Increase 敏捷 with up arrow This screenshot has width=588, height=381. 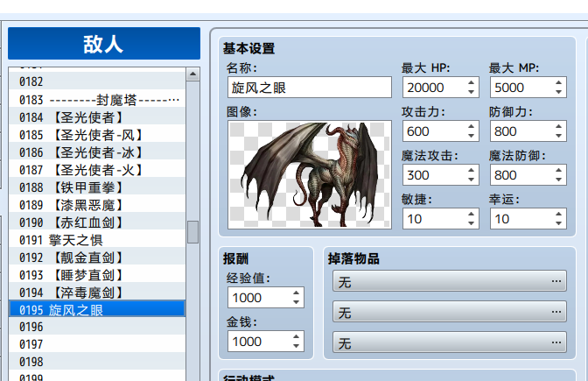[472, 214]
